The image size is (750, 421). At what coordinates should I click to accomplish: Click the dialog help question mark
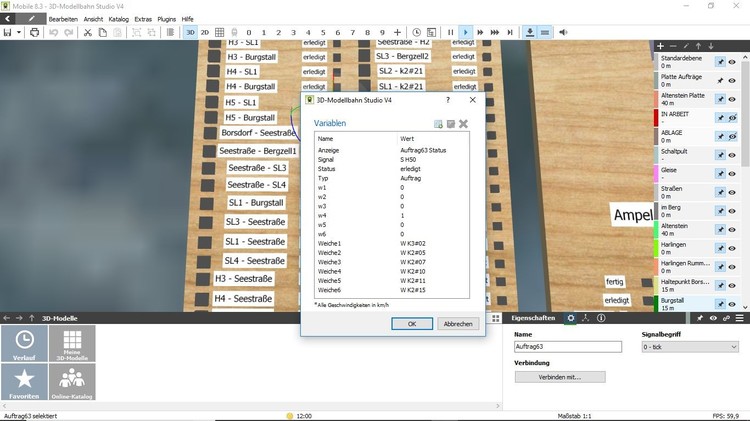[448, 100]
